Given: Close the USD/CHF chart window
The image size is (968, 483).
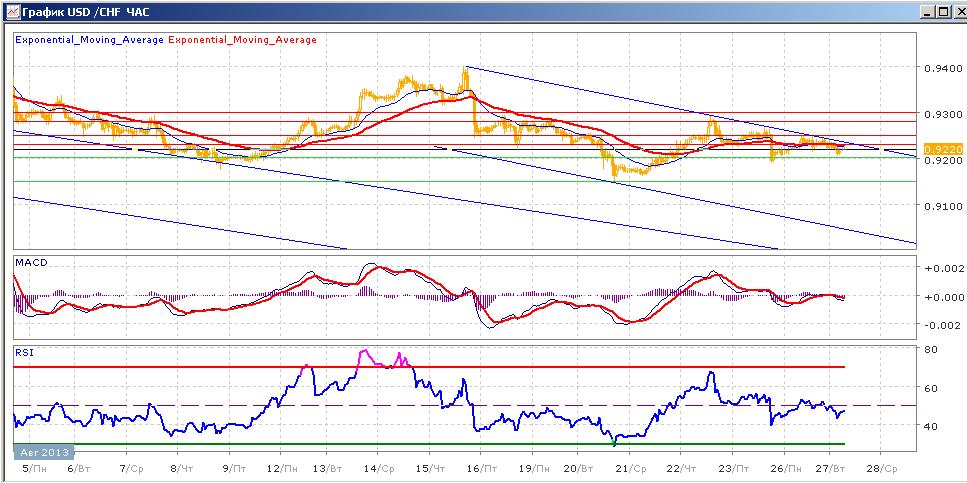Looking at the screenshot, I should 959,11.
